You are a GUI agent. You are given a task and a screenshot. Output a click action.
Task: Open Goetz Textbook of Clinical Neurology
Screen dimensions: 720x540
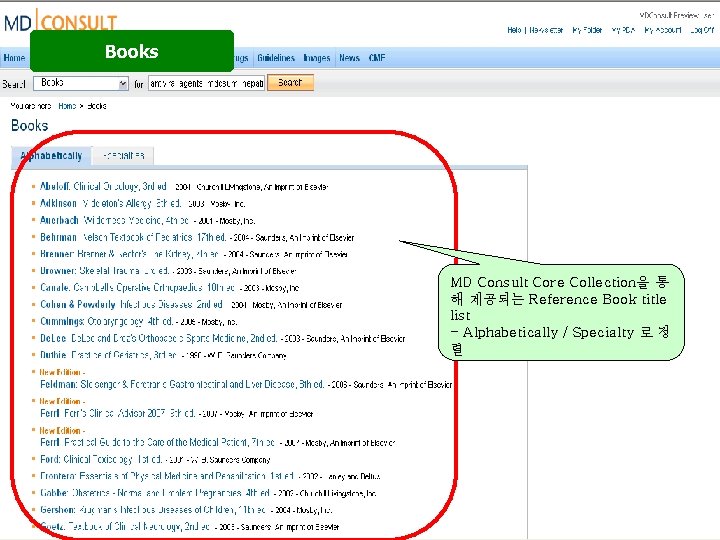(125, 527)
